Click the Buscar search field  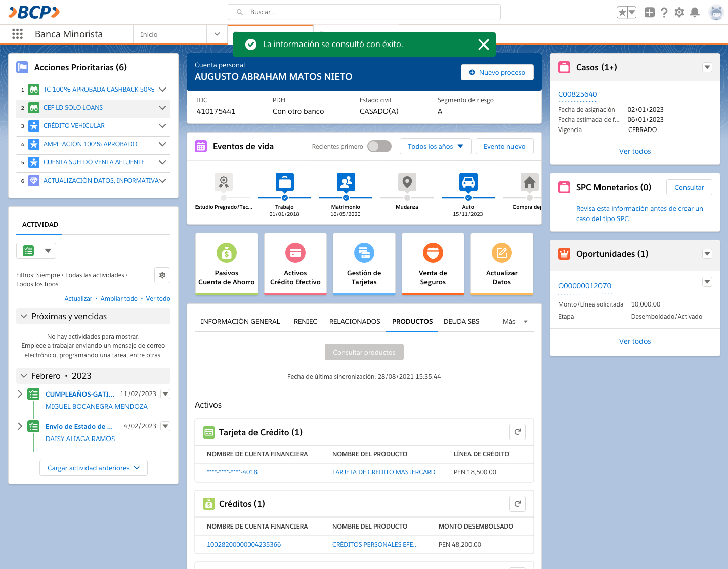click(x=364, y=12)
